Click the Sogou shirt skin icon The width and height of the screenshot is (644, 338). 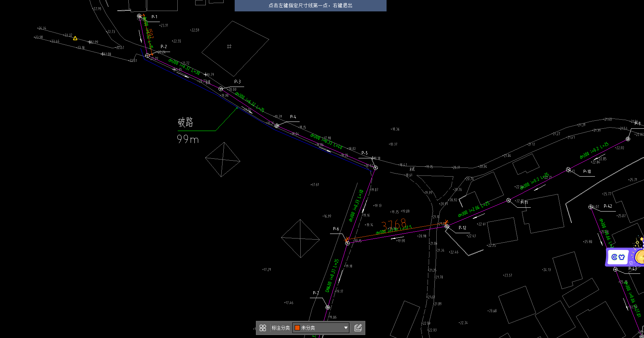622,257
